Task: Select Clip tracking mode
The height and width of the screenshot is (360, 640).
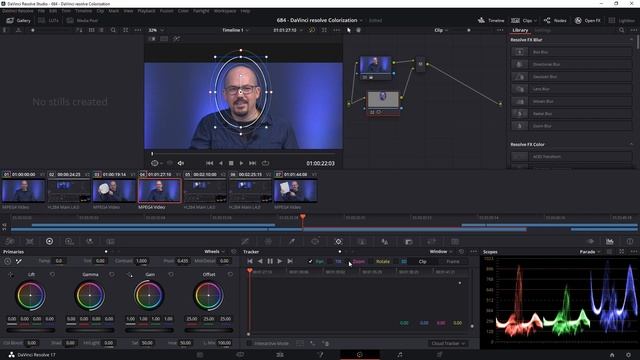Action: pos(423,262)
